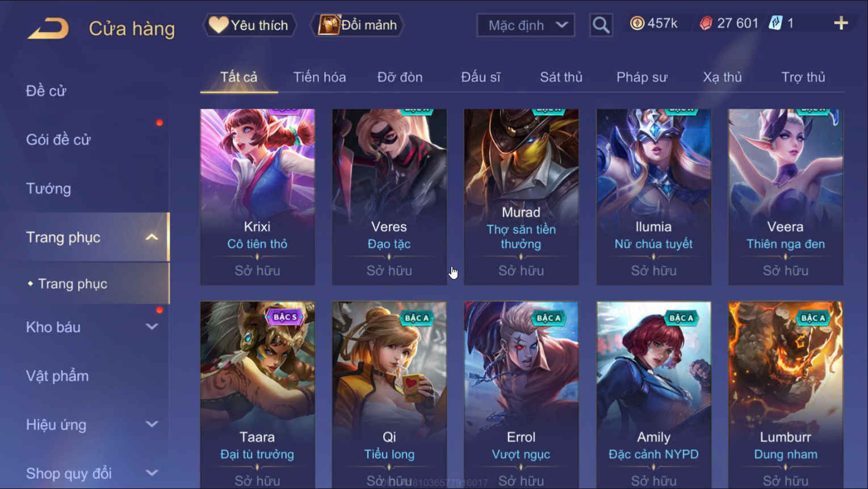Open Gói đề cử in sidebar
Viewport: 868px width, 489px height.
[x=58, y=140]
